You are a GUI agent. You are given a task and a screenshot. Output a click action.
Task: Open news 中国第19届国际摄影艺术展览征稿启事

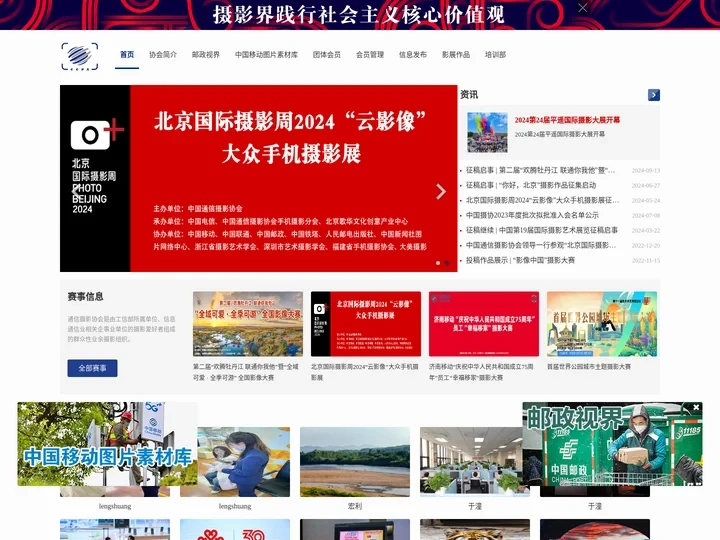(542, 230)
